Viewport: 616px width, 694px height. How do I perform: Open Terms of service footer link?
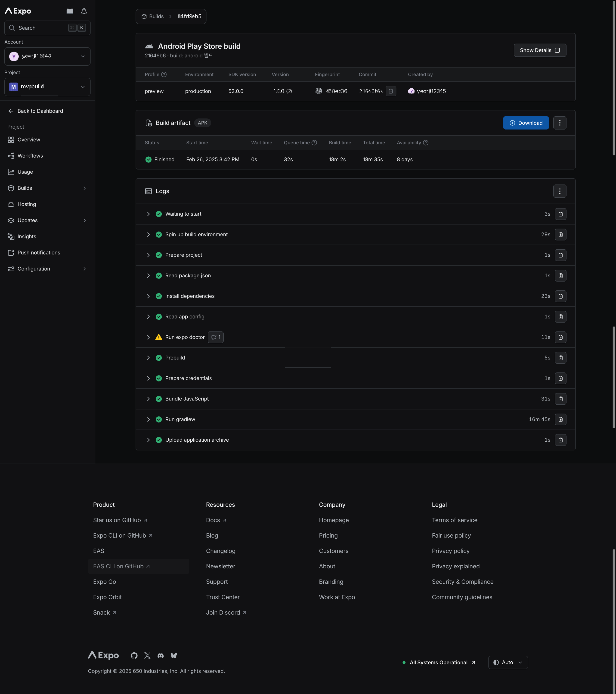tap(455, 520)
